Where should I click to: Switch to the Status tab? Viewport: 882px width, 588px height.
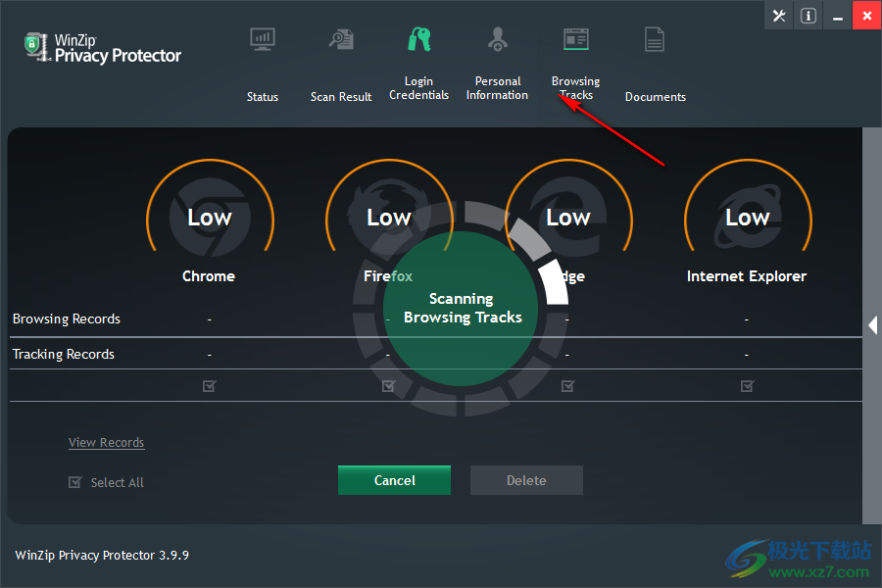[x=262, y=97]
